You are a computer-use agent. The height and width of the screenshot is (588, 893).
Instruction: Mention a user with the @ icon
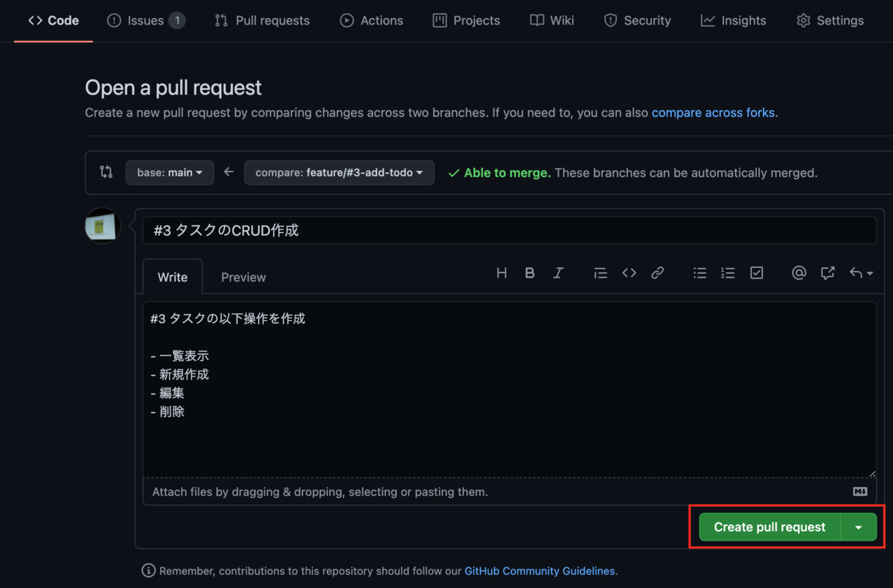(799, 273)
